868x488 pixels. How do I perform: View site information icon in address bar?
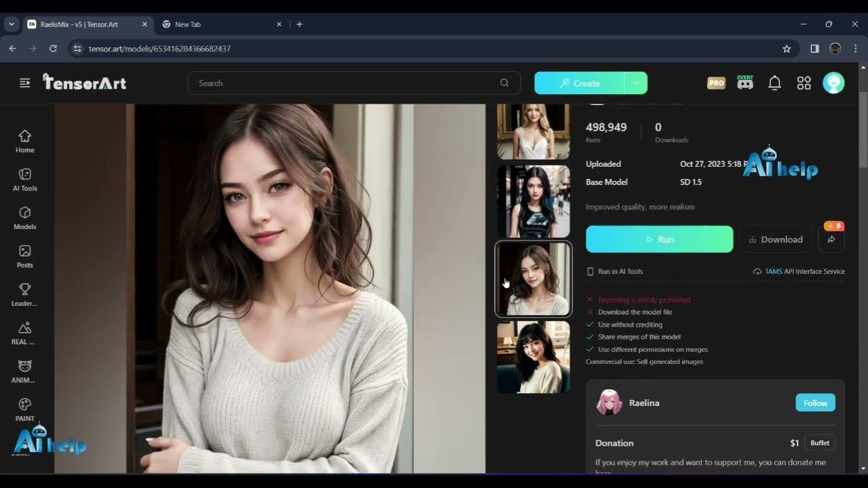[x=77, y=49]
